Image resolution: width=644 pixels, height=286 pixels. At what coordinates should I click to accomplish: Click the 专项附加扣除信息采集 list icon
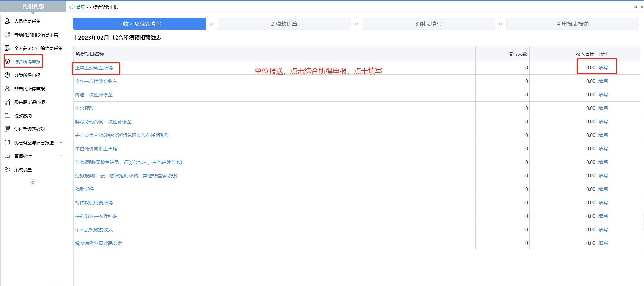click(x=7, y=35)
